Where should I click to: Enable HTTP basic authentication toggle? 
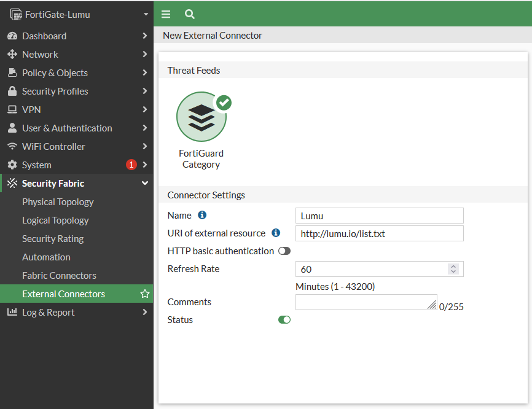pos(284,251)
